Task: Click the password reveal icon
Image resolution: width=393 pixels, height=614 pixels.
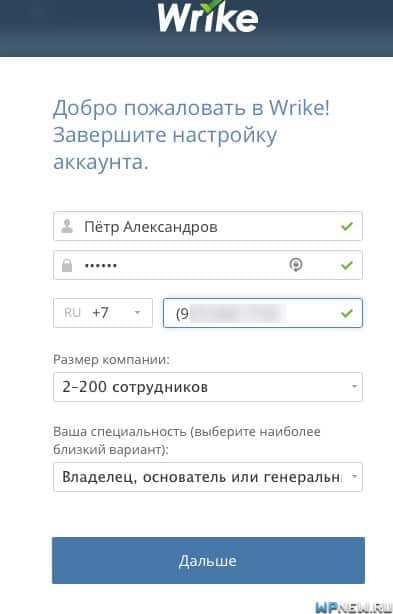Action: (x=296, y=265)
